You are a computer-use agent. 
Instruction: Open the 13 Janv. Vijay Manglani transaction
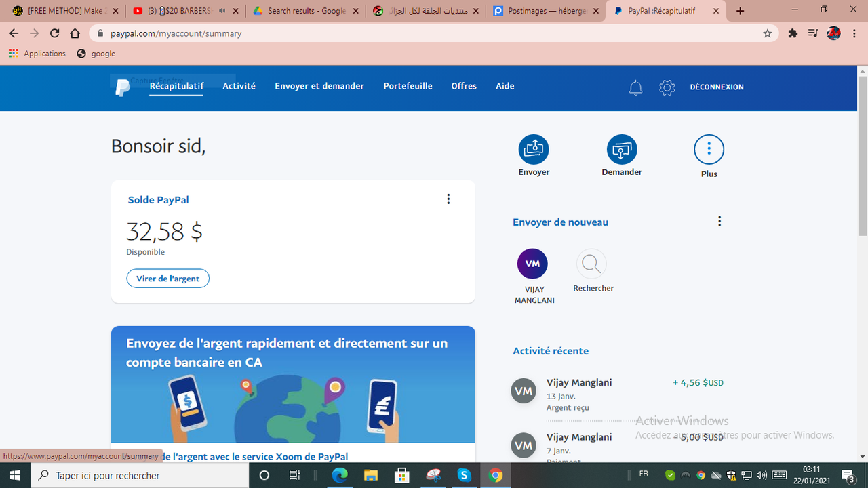617,394
